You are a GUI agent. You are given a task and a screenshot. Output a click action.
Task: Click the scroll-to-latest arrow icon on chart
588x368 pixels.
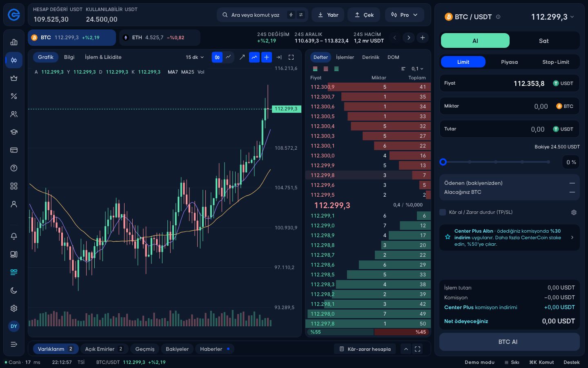[279, 57]
